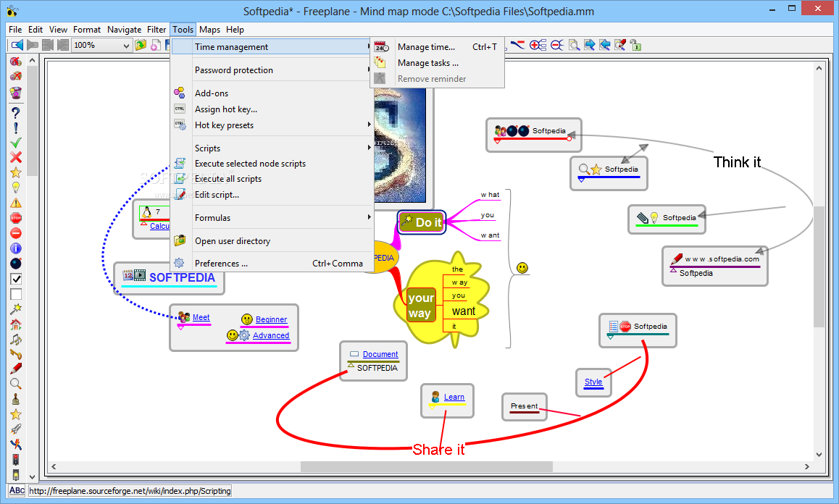Open the Navigate menu
839x504 pixels.
coord(124,30)
